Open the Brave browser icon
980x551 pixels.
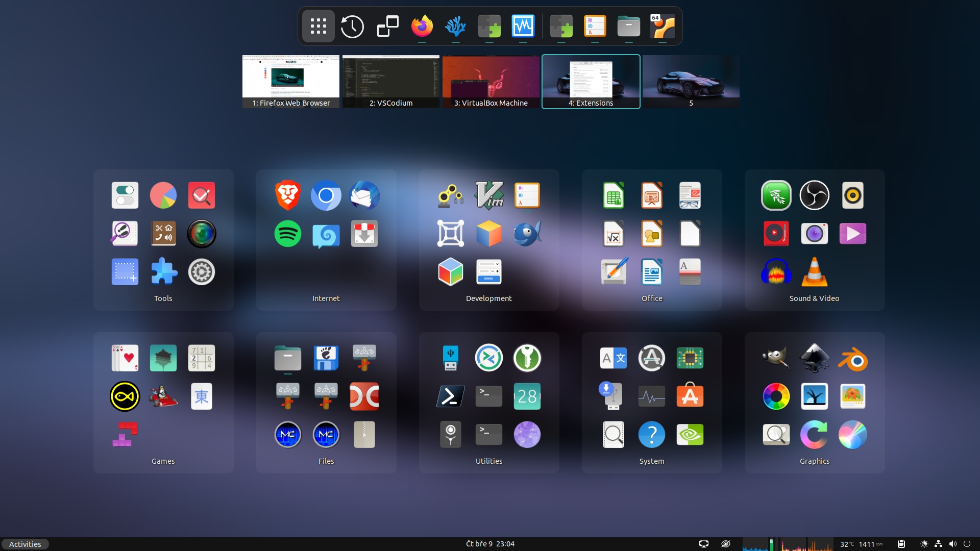[x=287, y=195]
